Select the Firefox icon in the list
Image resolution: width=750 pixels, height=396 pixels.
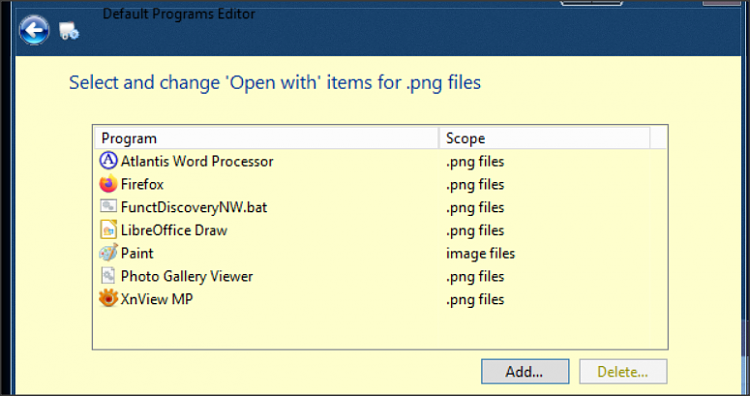[109, 184]
